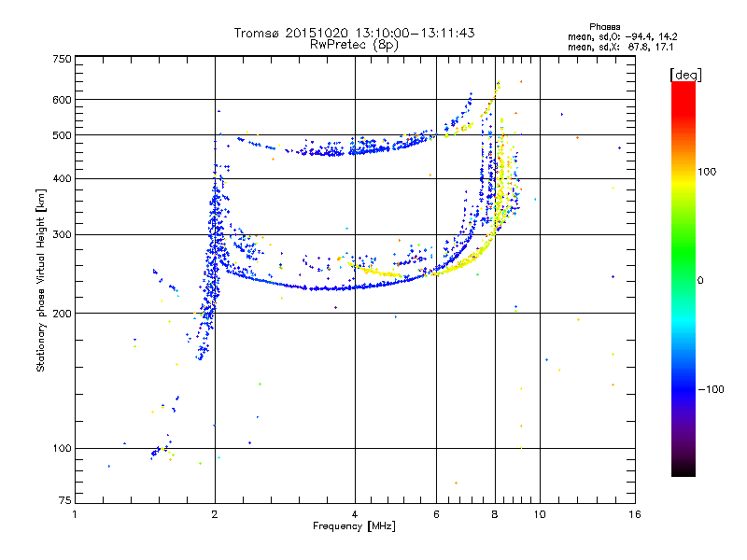Viewport: 747px width, 560px height.
Task: Click the y-axis tick label '400'
Action: 63,179
